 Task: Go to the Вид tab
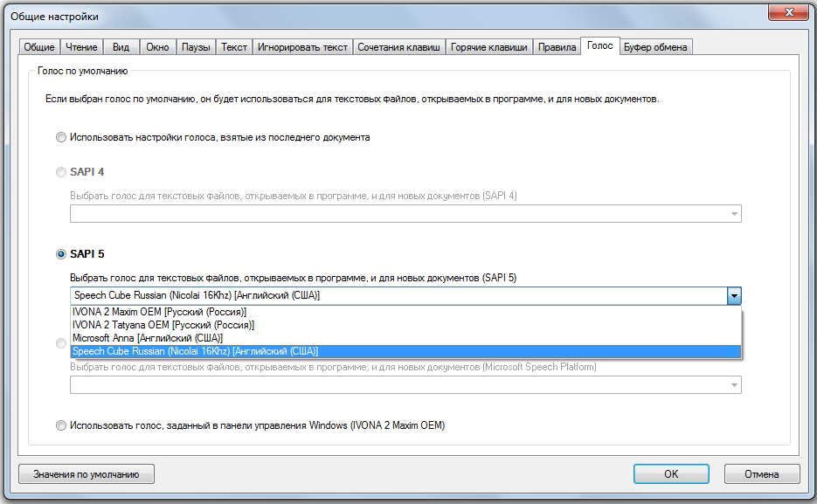tap(121, 47)
